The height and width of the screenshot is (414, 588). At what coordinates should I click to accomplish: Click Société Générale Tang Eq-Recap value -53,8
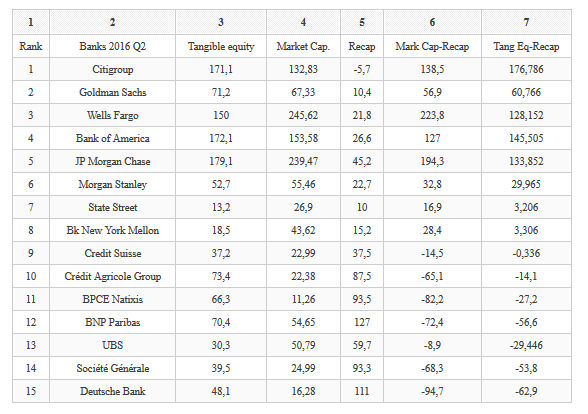pyautogui.click(x=526, y=368)
